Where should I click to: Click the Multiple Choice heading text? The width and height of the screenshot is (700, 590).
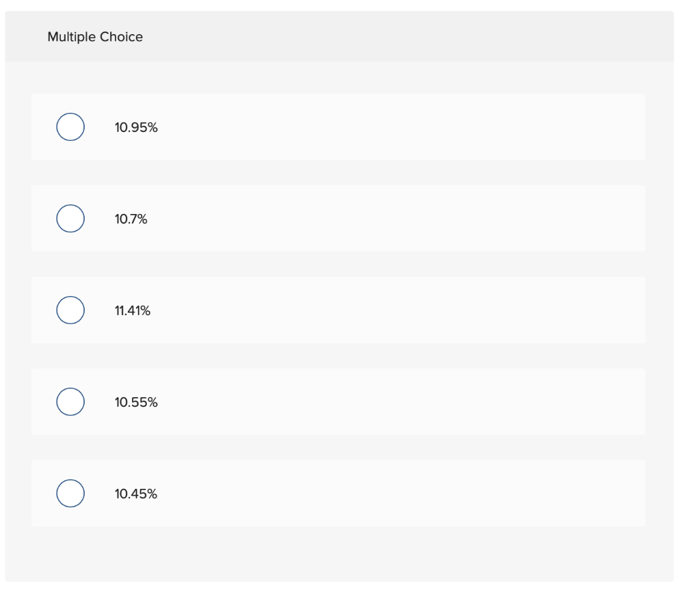pyautogui.click(x=95, y=38)
